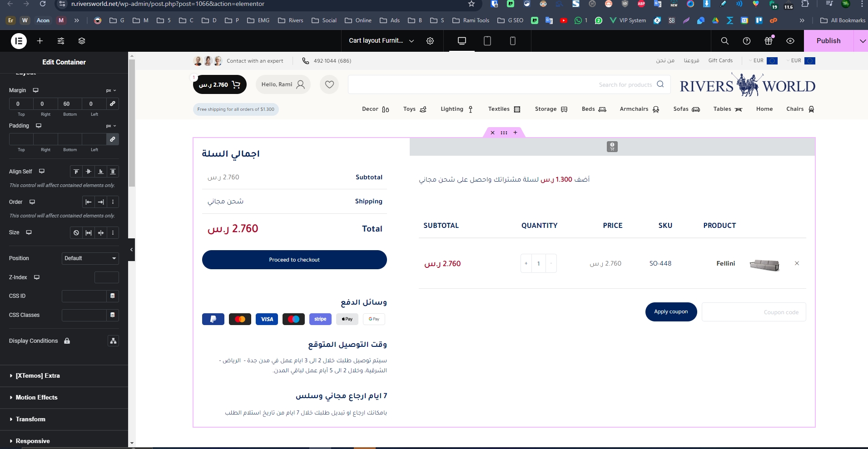The width and height of the screenshot is (868, 449).
Task: Open the Sofas menu item
Action: (686, 109)
